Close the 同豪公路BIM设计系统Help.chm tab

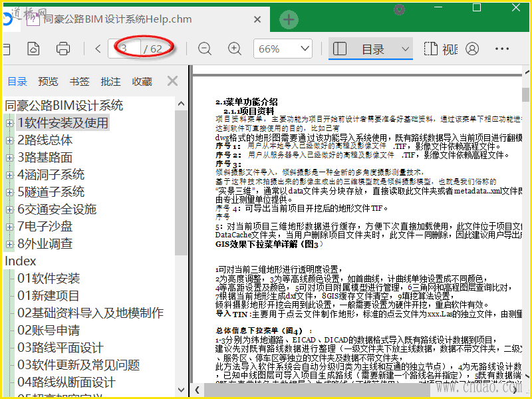coord(257,19)
